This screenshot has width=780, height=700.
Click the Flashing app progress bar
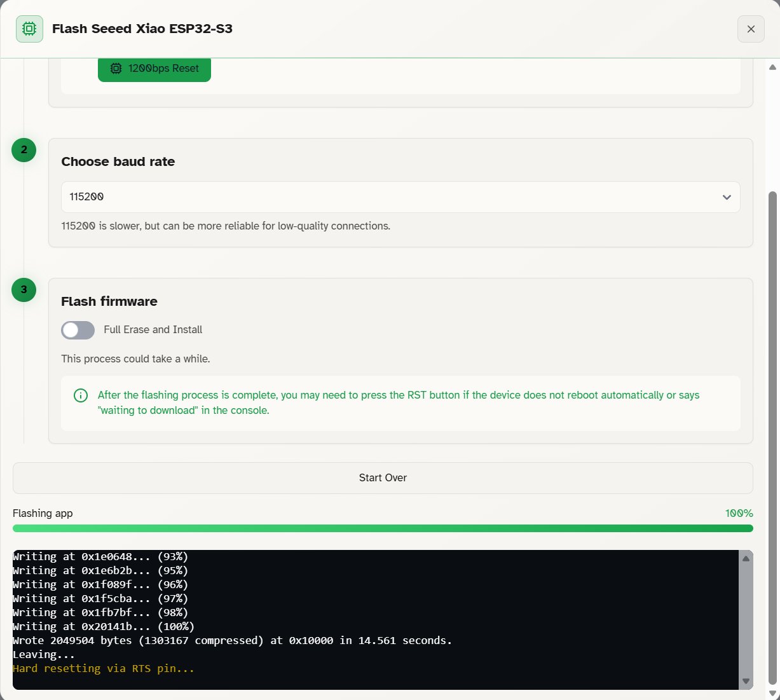tap(383, 528)
